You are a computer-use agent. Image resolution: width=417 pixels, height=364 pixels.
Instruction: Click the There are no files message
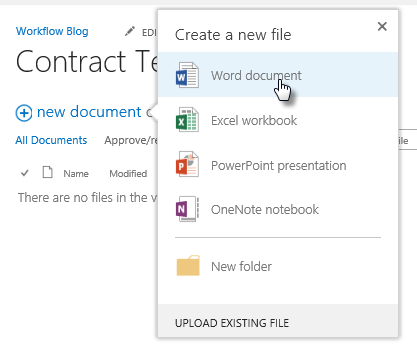point(88,197)
